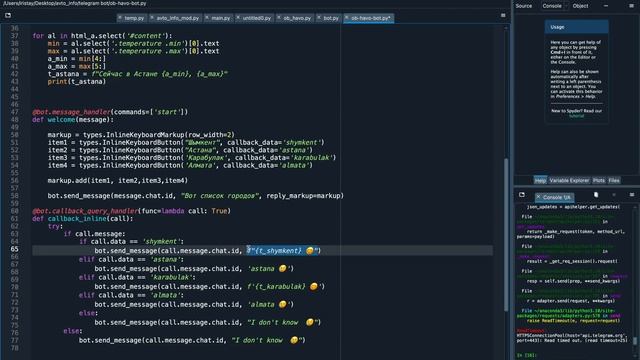This screenshot has height=360, width=640.
Task: Open the Help pane tab
Action: click(x=540, y=180)
